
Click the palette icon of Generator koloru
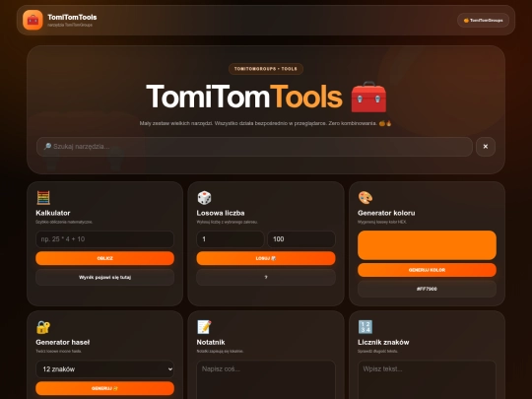pyautogui.click(x=366, y=198)
